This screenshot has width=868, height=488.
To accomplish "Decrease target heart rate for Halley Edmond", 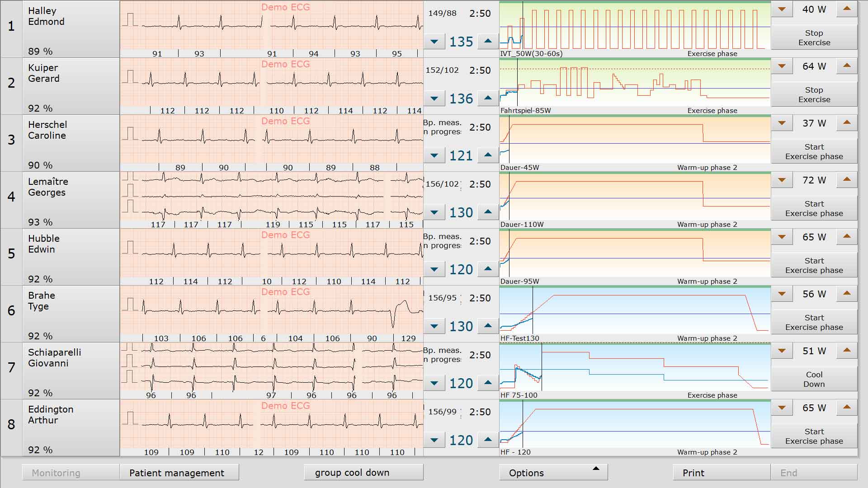I will coord(434,42).
